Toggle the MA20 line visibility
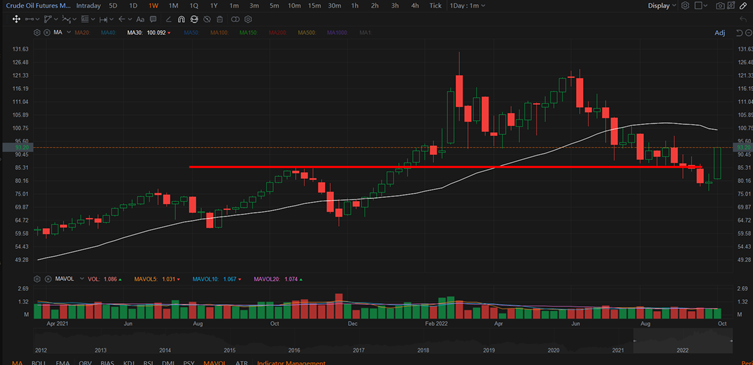 82,33
